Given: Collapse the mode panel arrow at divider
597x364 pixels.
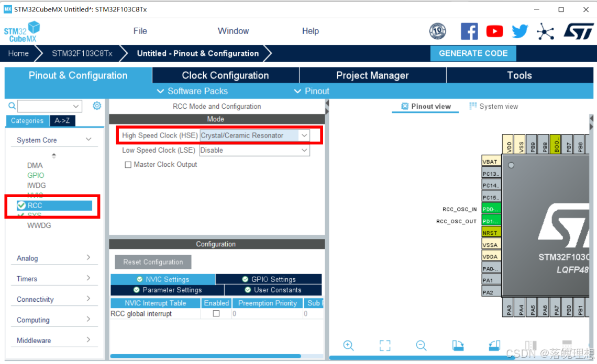Looking at the screenshot, I should 327,103.
